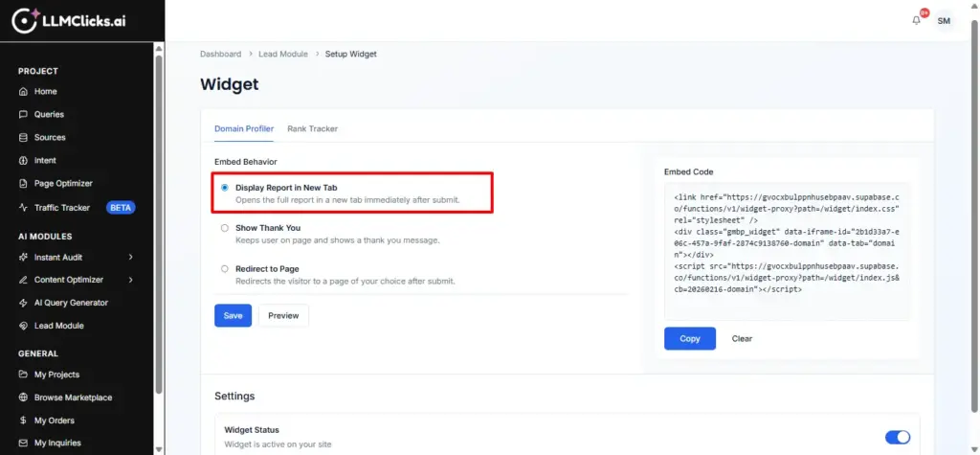The width and height of the screenshot is (980, 455).
Task: Select the Show Thank You radio button
Action: point(224,228)
